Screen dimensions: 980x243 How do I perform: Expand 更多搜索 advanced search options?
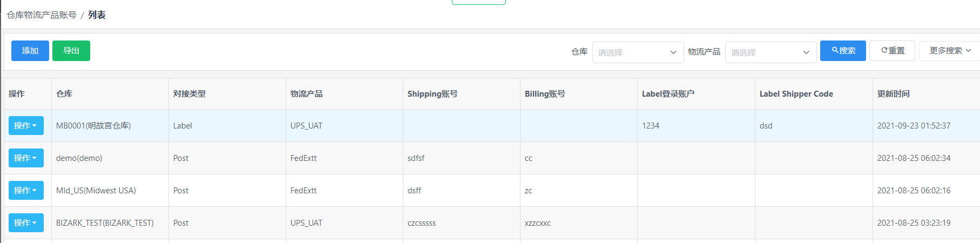[x=950, y=51]
